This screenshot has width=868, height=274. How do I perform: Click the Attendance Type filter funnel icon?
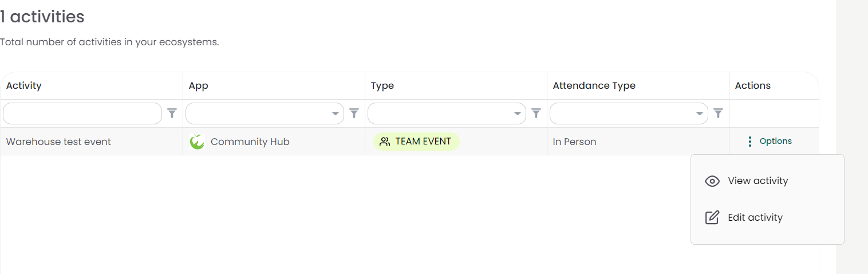point(718,113)
